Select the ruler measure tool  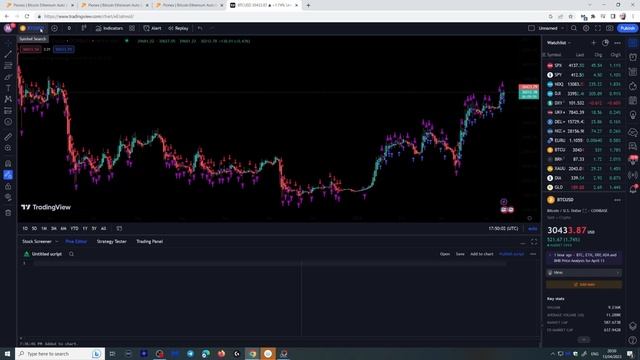[8, 137]
